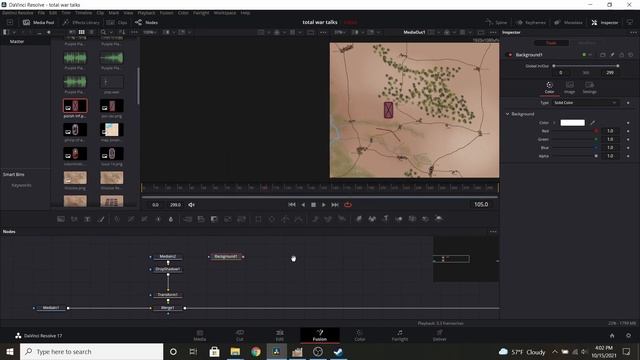Click the current frame field 105.0

tap(481, 204)
